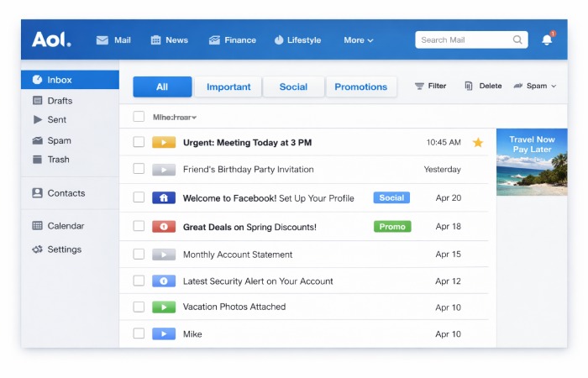The image size is (588, 378).
Task: Tick the Vacation Photos Attached checkbox
Action: (x=139, y=307)
